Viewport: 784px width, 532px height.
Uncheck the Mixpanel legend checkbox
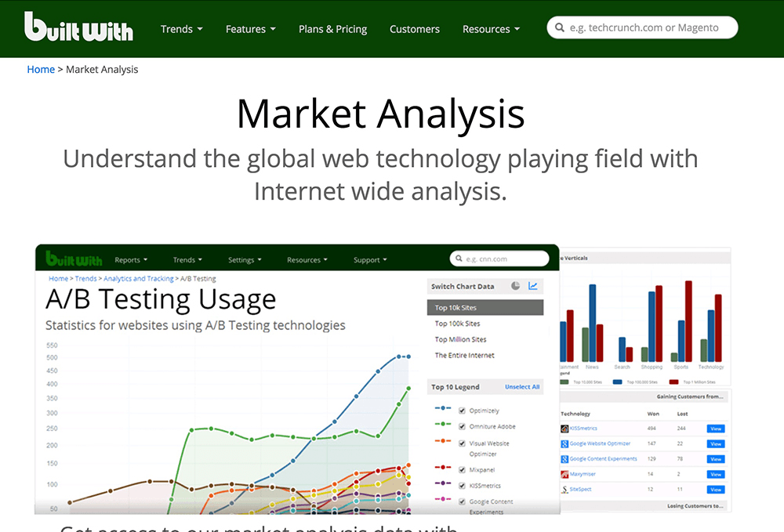462,469
